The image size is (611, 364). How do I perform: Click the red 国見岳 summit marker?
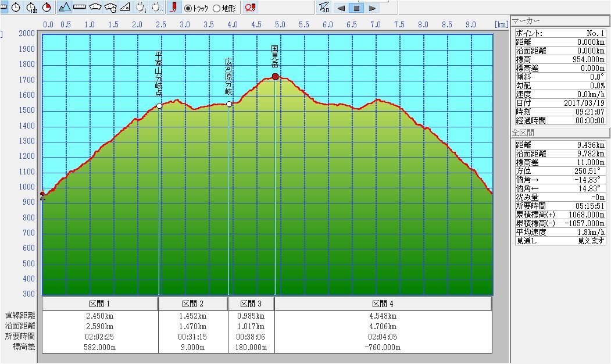pyautogui.click(x=275, y=76)
